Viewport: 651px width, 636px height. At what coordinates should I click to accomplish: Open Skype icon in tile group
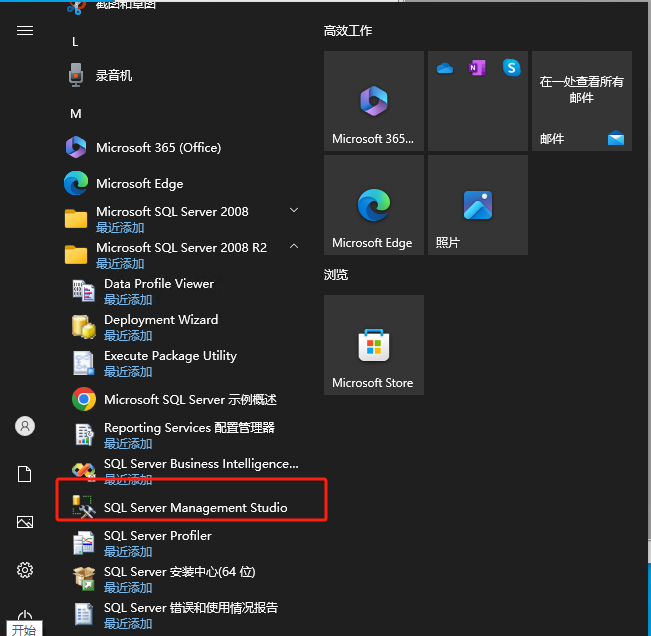[512, 68]
